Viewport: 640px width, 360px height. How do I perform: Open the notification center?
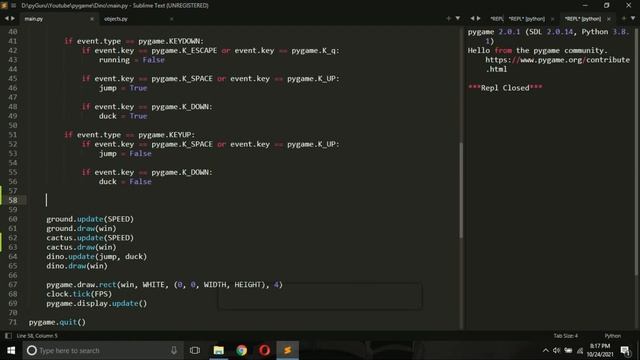[625, 350]
